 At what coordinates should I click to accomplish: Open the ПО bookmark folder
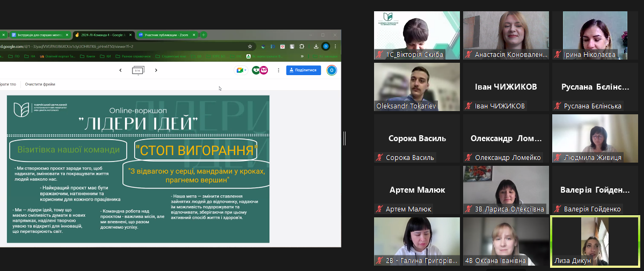coord(14,56)
